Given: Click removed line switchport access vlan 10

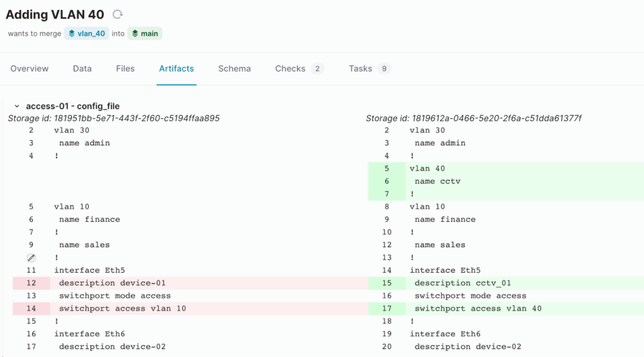Looking at the screenshot, I should coord(123,309).
